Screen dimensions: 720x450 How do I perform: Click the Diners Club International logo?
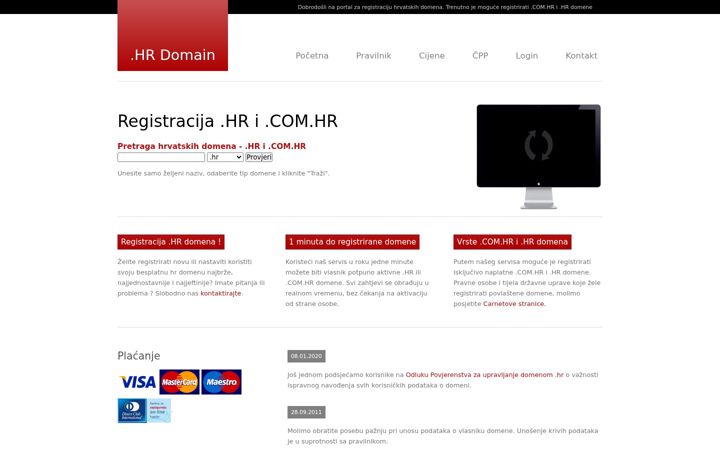click(x=132, y=411)
